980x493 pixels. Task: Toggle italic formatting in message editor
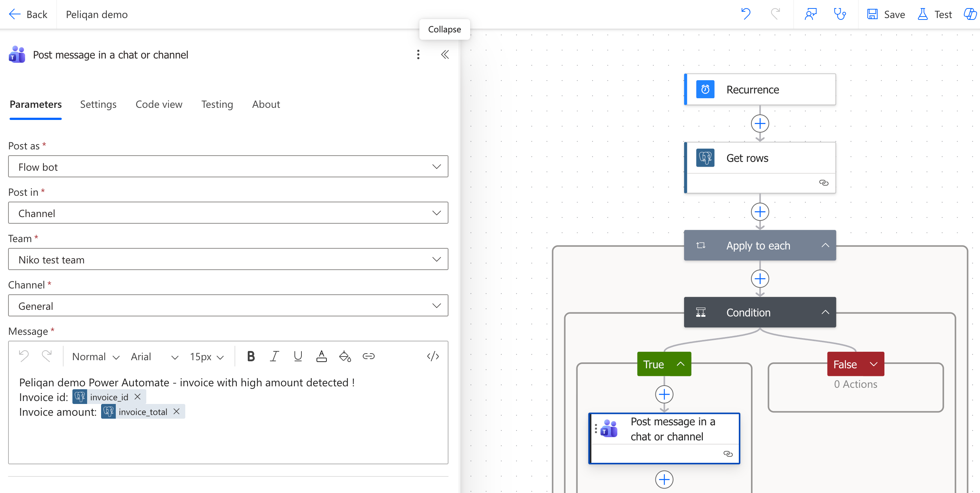pyautogui.click(x=274, y=357)
